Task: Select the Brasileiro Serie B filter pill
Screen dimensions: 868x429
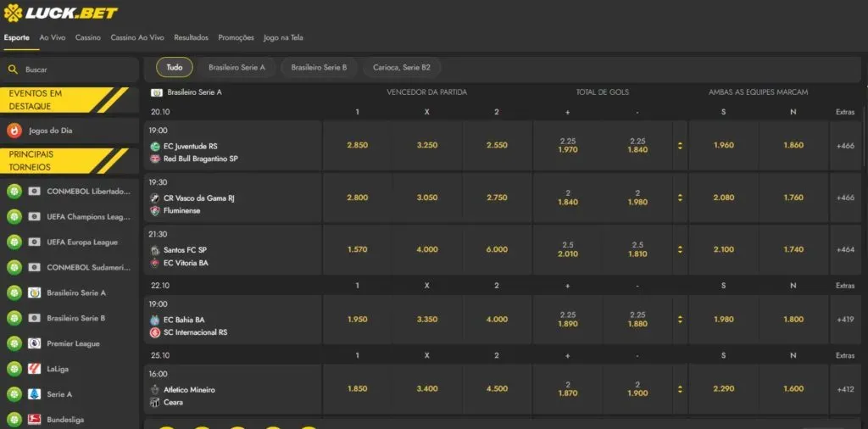Action: (319, 67)
